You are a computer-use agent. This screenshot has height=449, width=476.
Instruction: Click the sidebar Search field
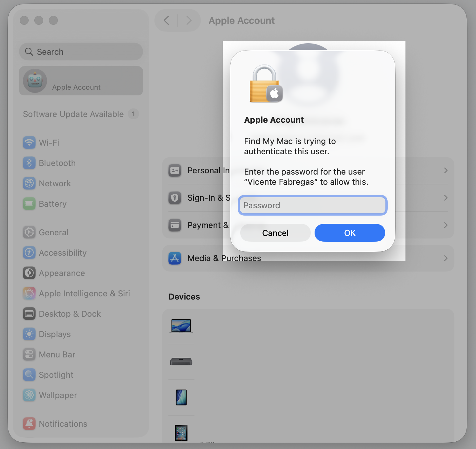81,52
